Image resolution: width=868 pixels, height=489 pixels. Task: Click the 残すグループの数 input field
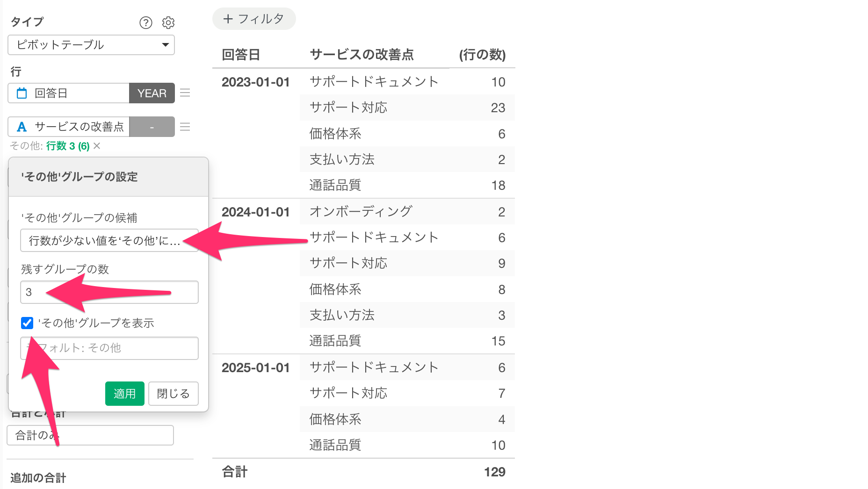coord(109,292)
